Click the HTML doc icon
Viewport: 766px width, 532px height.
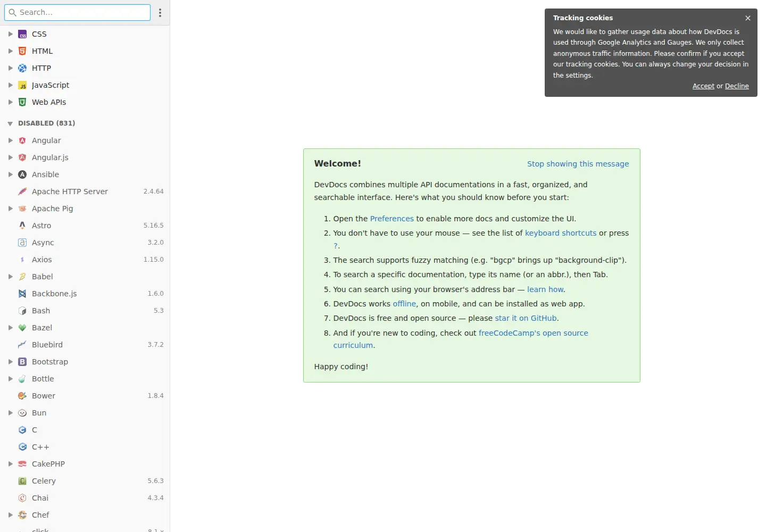22,51
